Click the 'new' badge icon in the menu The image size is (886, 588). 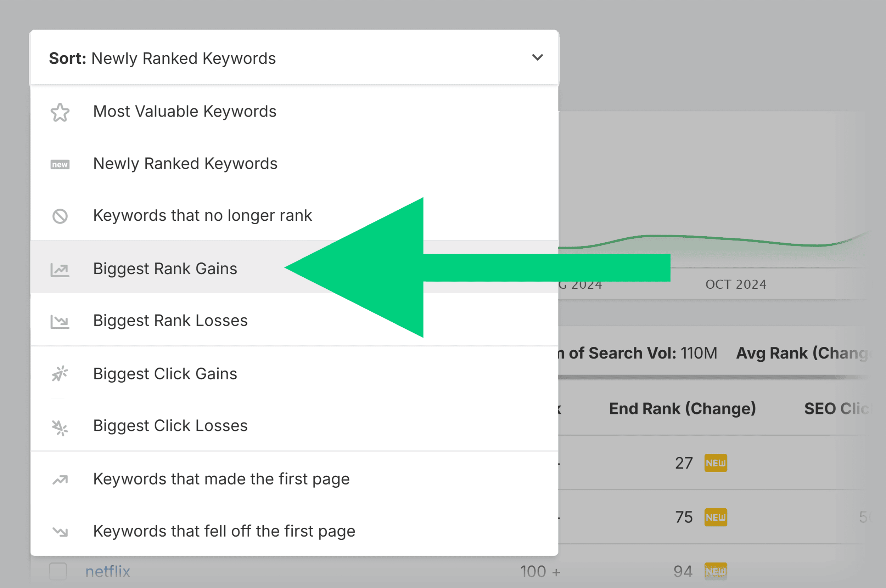pyautogui.click(x=60, y=164)
